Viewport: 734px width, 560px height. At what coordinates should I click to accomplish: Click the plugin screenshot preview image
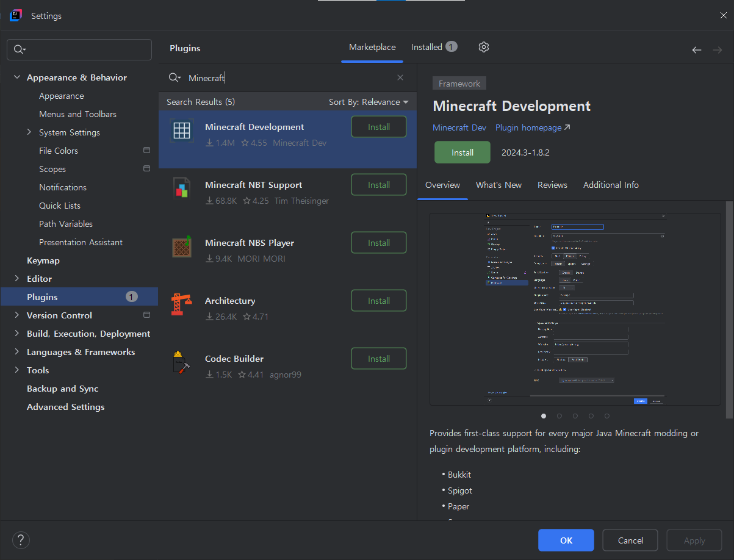click(x=575, y=309)
